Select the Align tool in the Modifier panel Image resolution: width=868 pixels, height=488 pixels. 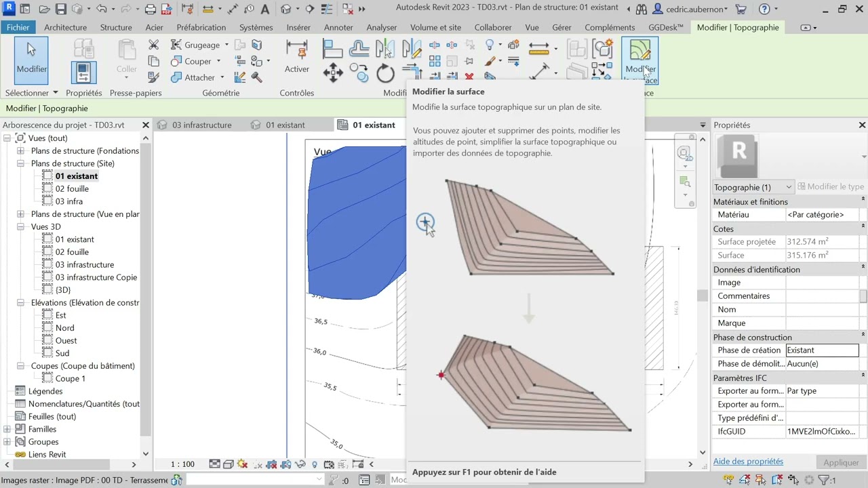pyautogui.click(x=332, y=49)
